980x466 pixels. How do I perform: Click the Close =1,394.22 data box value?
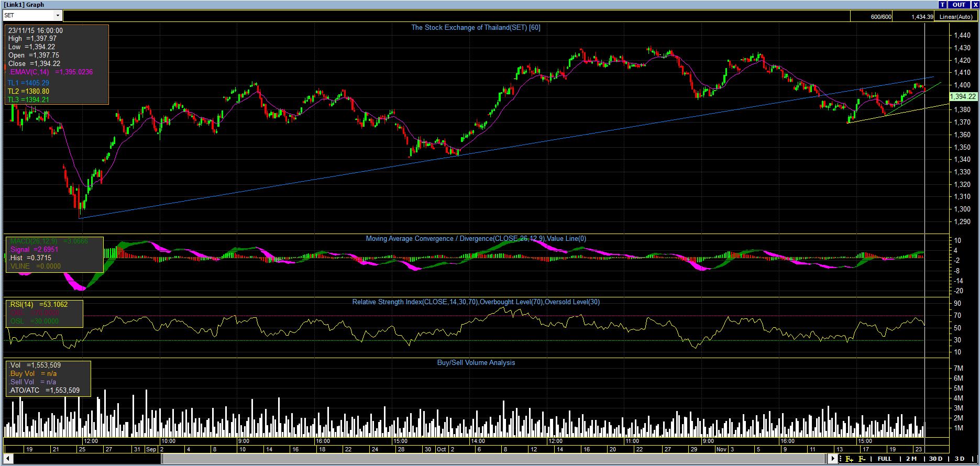coord(34,64)
